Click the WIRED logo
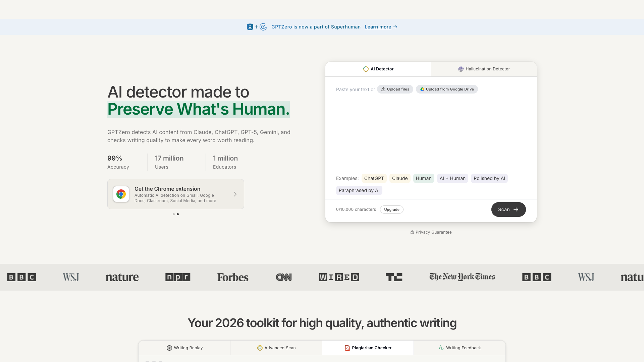Viewport: 644px width, 362px height. click(x=339, y=277)
